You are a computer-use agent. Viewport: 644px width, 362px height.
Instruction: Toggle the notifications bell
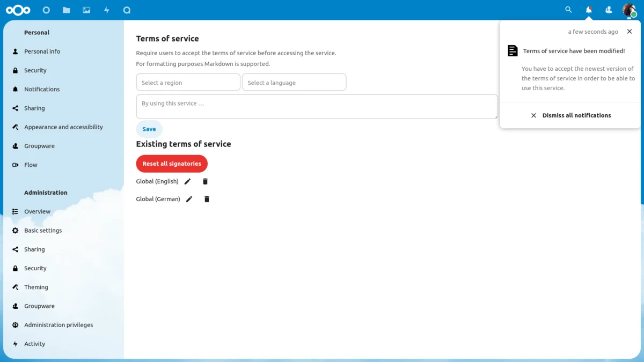589,10
